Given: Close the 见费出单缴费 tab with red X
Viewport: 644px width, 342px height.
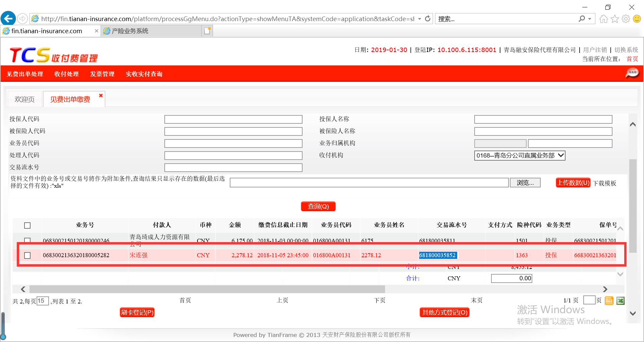Looking at the screenshot, I should pos(101,96).
